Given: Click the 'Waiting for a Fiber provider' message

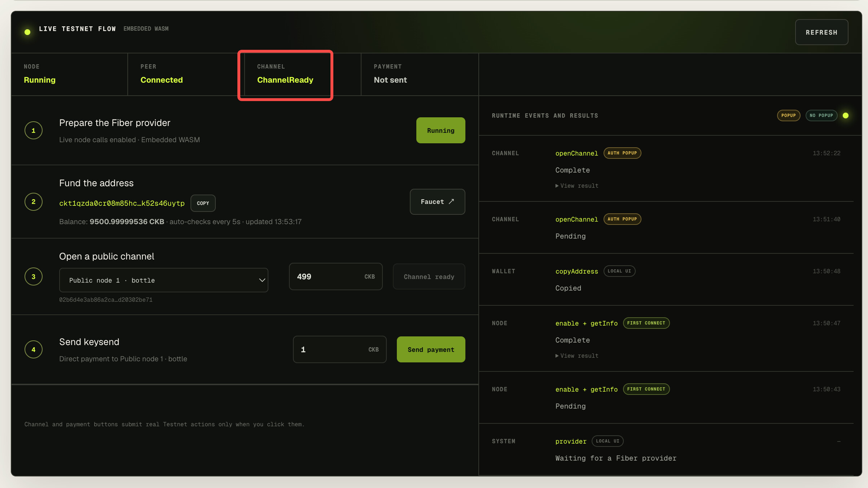Looking at the screenshot, I should click(x=616, y=458).
